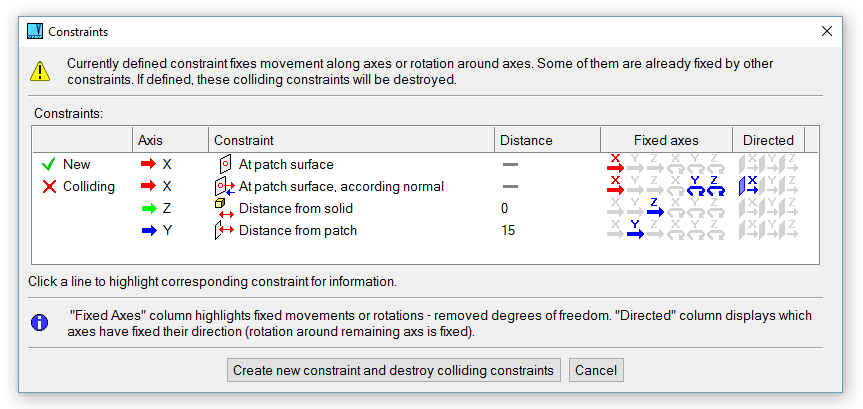The width and height of the screenshot is (863, 409).
Task: Click the Fixed axes column header
Action: [666, 140]
